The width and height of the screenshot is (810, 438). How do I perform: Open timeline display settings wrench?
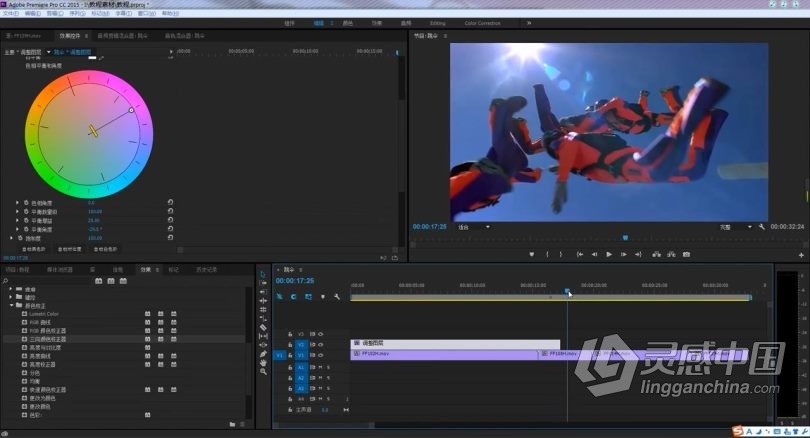(x=337, y=296)
